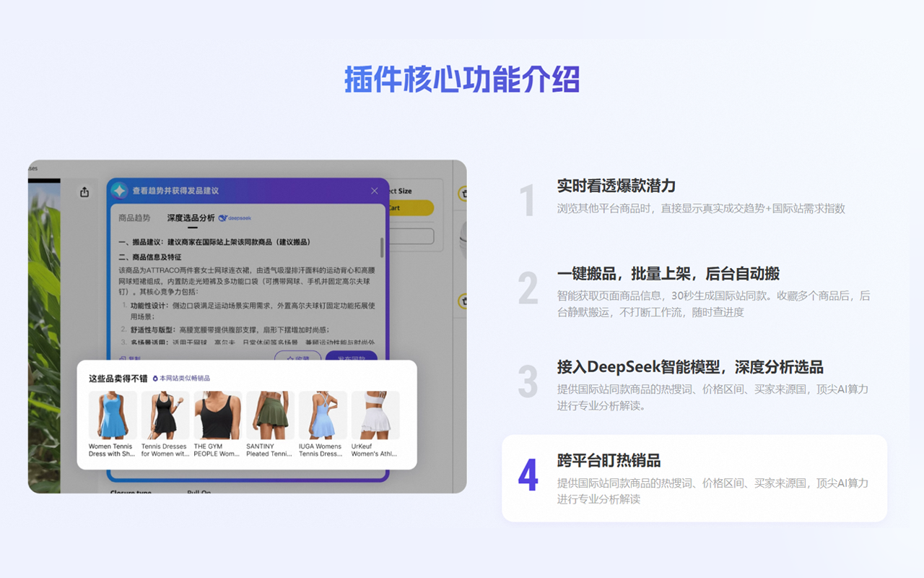Open the 深度选品分析 tab
Screen dimensions: 924x578
[x=191, y=218]
